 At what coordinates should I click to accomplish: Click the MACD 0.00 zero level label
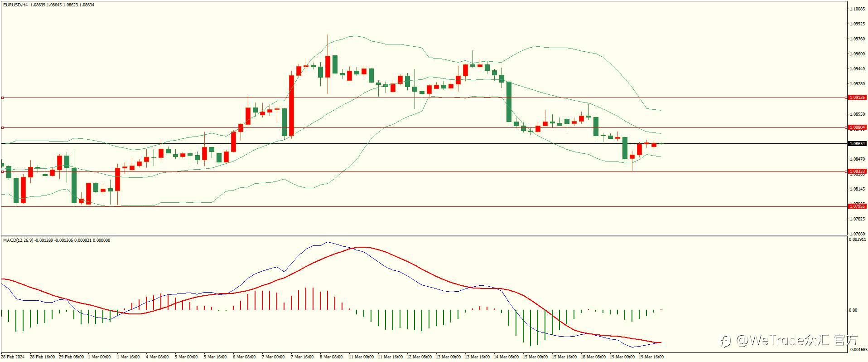point(853,310)
